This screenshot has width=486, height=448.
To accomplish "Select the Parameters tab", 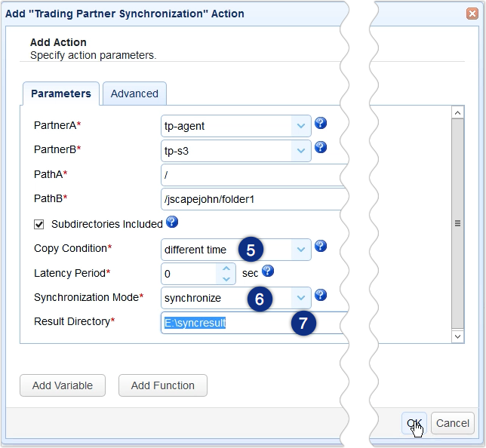I will [61, 94].
